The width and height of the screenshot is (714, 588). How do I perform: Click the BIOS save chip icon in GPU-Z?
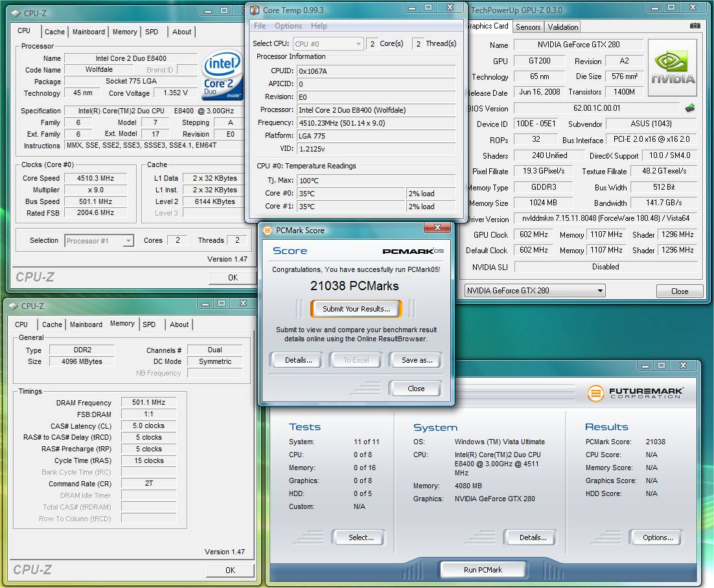pyautogui.click(x=690, y=108)
